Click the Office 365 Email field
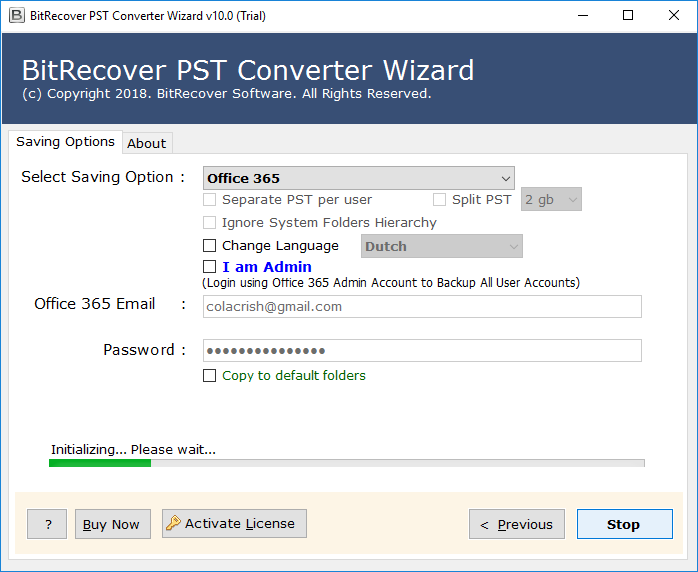This screenshot has height=572, width=698. (x=422, y=306)
